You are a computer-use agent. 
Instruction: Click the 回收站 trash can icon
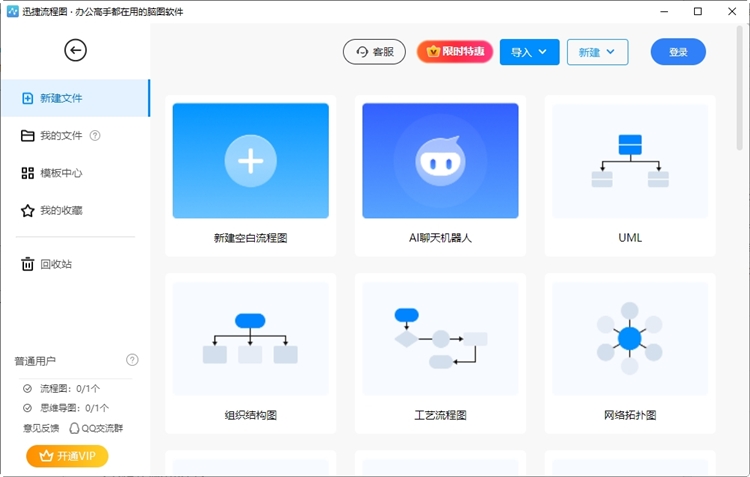tap(28, 264)
